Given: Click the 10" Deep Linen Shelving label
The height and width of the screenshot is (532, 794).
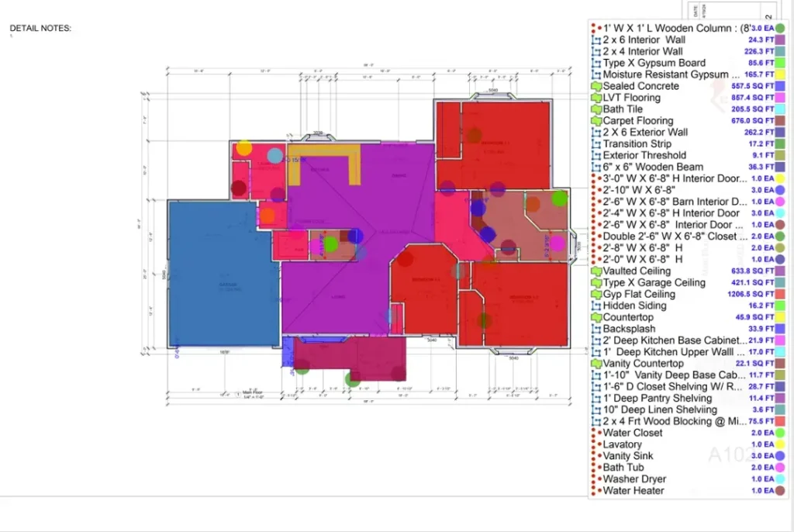Looking at the screenshot, I should coord(660,410).
